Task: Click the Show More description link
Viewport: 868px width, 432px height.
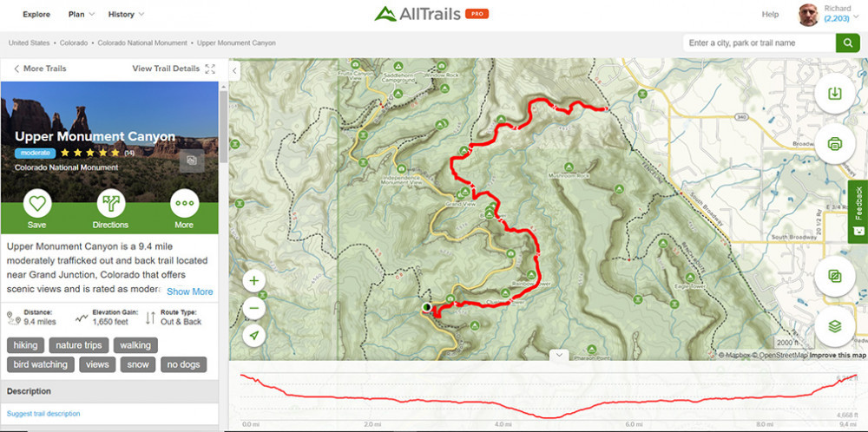Action: pyautogui.click(x=190, y=291)
